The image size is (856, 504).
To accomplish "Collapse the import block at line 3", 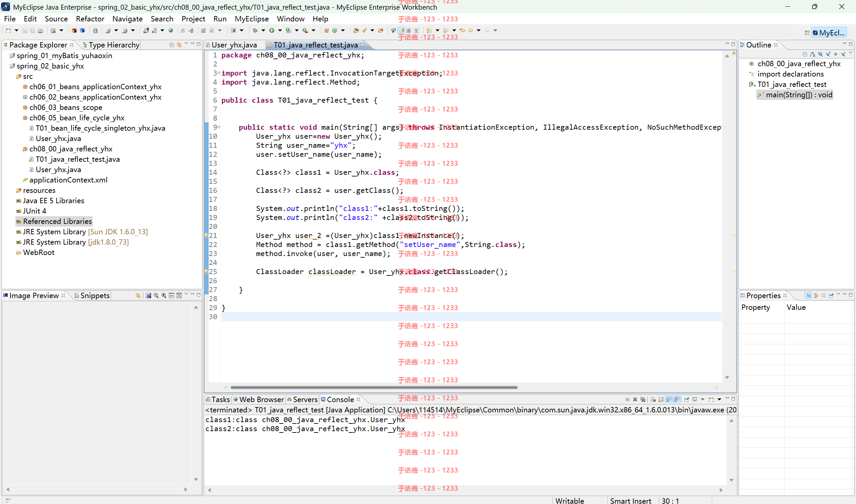I will point(219,73).
